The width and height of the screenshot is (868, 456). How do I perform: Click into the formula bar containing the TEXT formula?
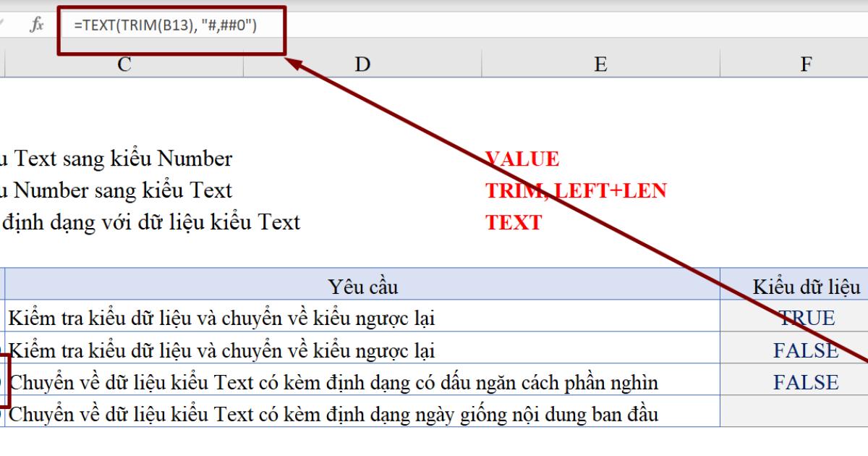pos(434,26)
